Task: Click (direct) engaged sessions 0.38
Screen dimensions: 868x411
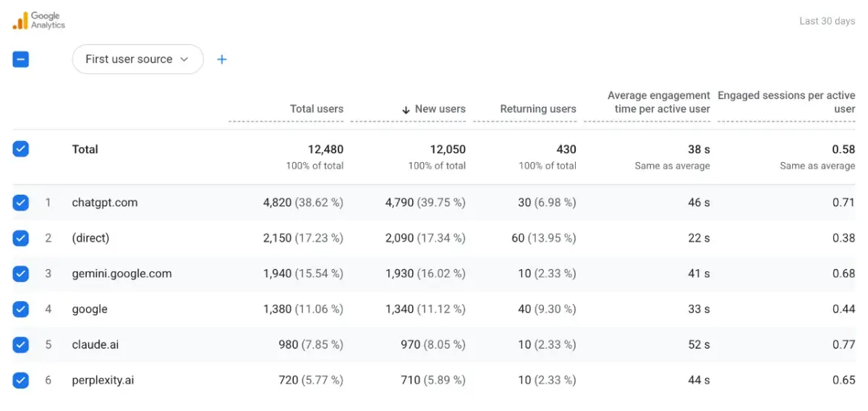Action: 843,238
